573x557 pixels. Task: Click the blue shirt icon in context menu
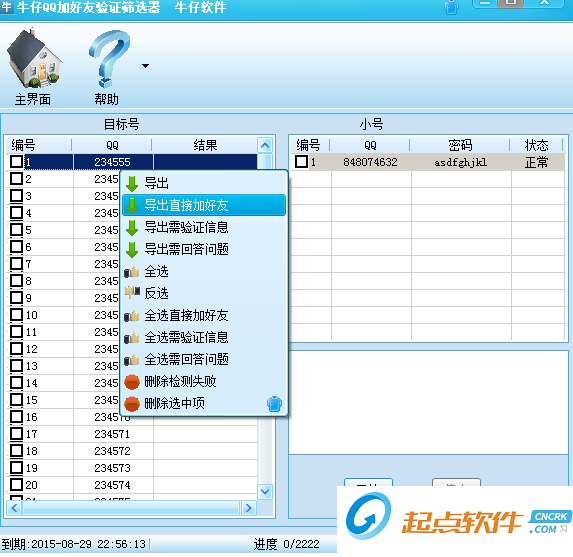click(274, 404)
